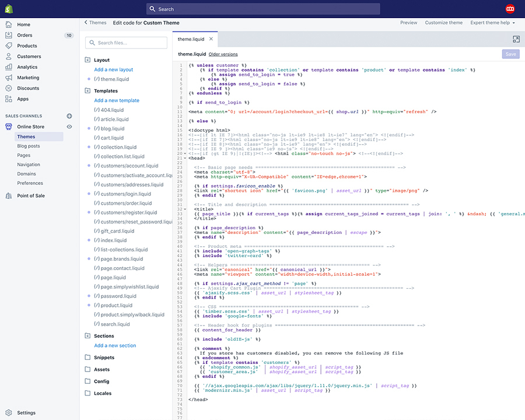This screenshot has width=525, height=420.
Task: Collapse the Layout folder
Action: tap(88, 60)
